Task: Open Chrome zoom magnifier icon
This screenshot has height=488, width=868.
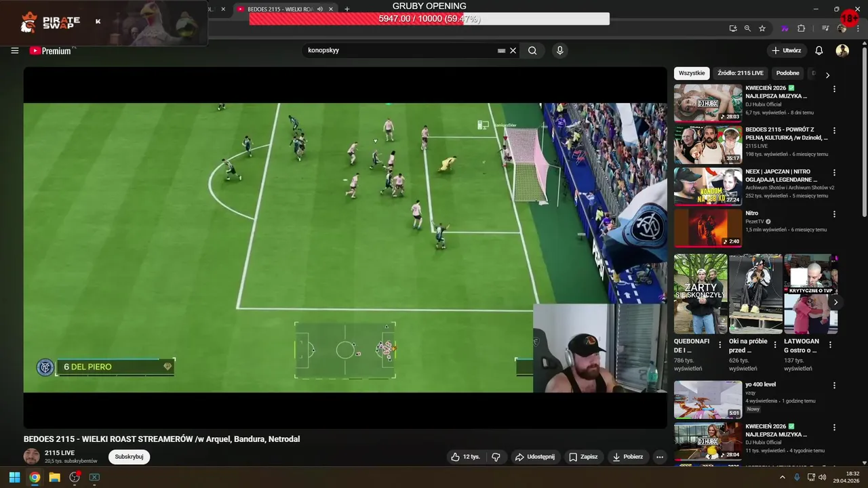Action: click(747, 28)
